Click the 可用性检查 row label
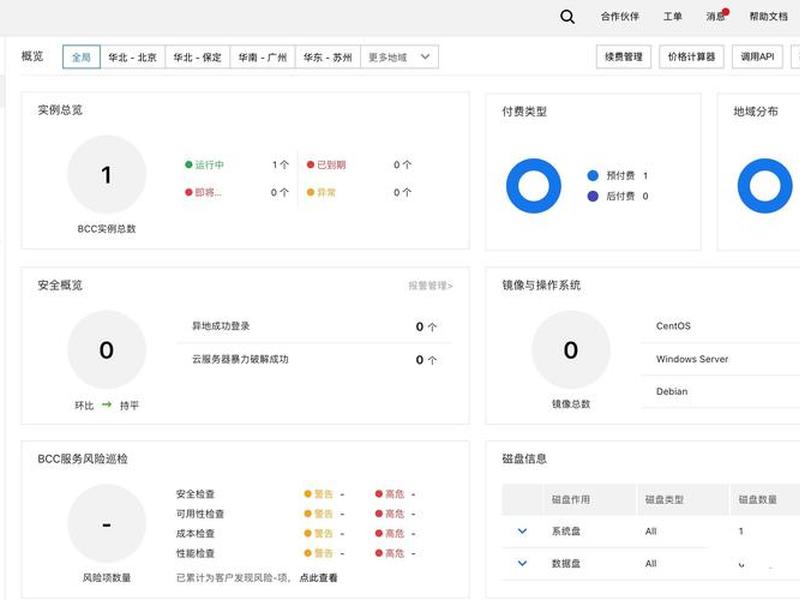This screenshot has height=600, width=800. click(x=200, y=514)
